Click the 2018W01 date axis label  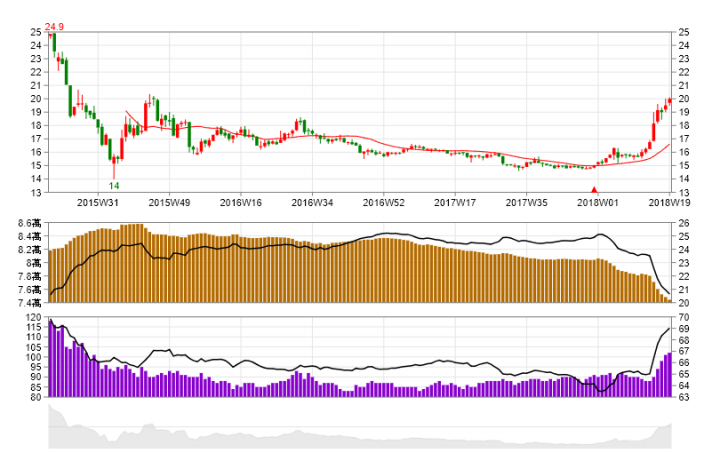[x=598, y=202]
